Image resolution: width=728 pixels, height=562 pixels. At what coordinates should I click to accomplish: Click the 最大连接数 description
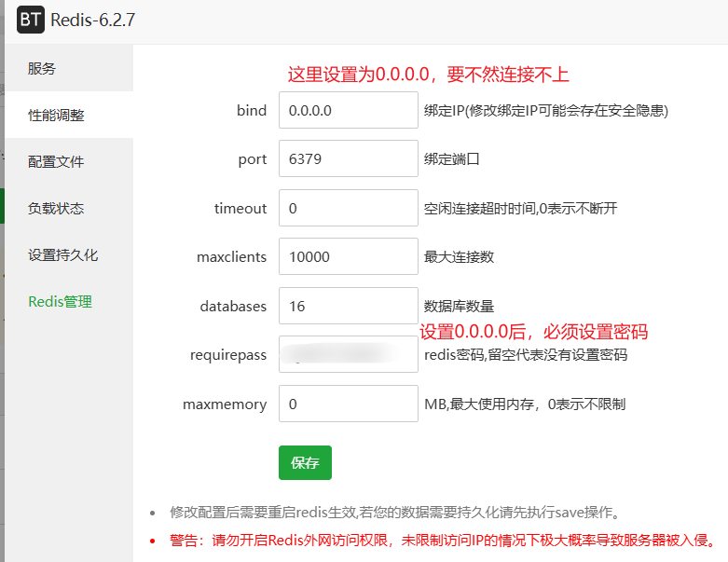[x=459, y=256]
